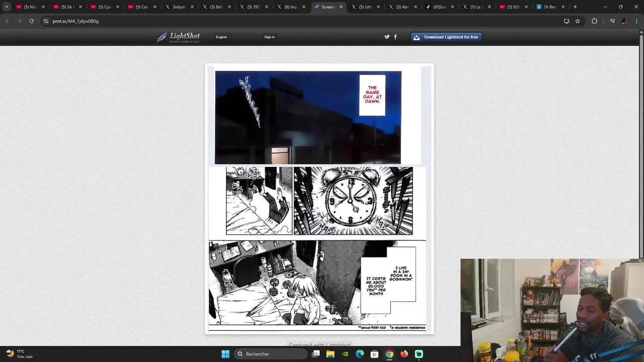Open the English language dropdown
The height and width of the screenshot is (362, 644).
coord(223,37)
